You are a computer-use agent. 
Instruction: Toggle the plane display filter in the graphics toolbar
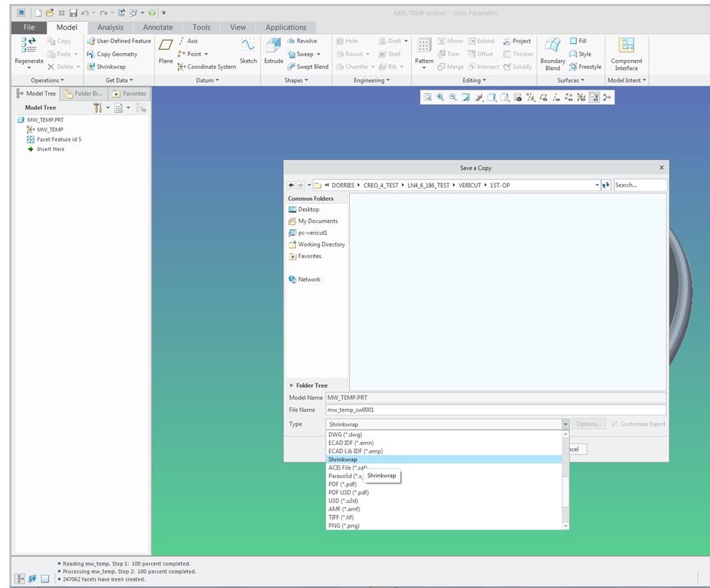pos(543,97)
